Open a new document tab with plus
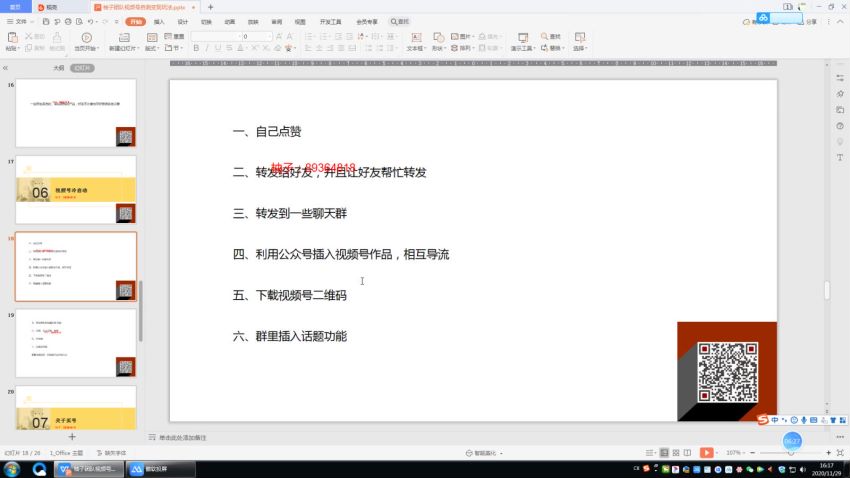 (x=210, y=7)
